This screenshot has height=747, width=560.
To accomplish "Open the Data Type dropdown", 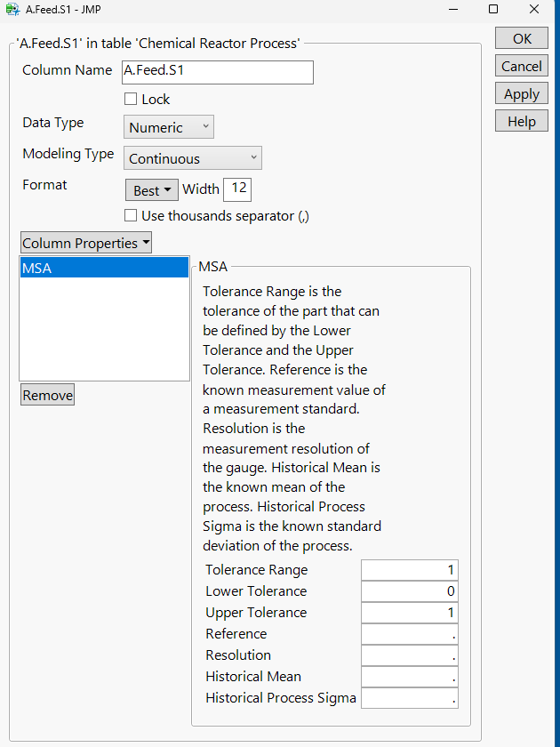I will click(x=169, y=127).
